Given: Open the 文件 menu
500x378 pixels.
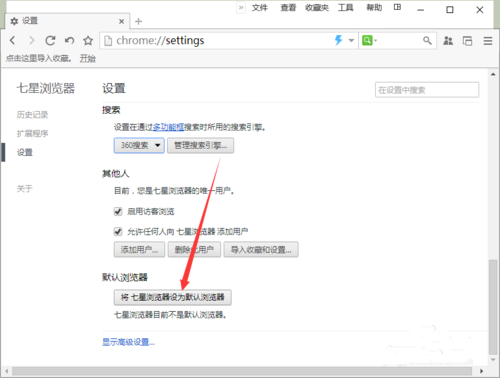Looking at the screenshot, I should 260,7.
